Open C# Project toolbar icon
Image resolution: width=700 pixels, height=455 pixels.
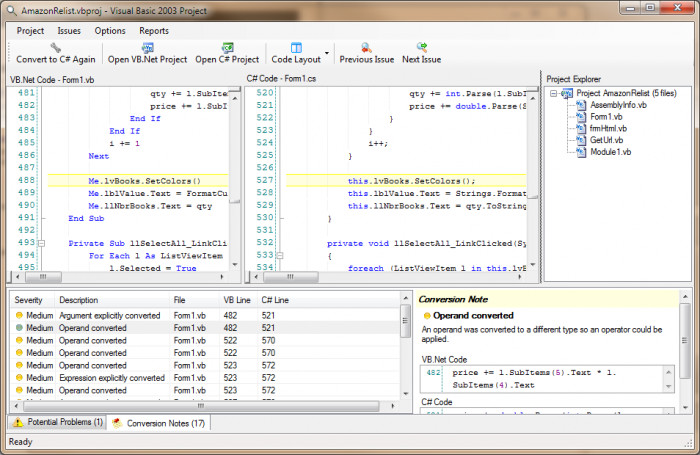(227, 47)
